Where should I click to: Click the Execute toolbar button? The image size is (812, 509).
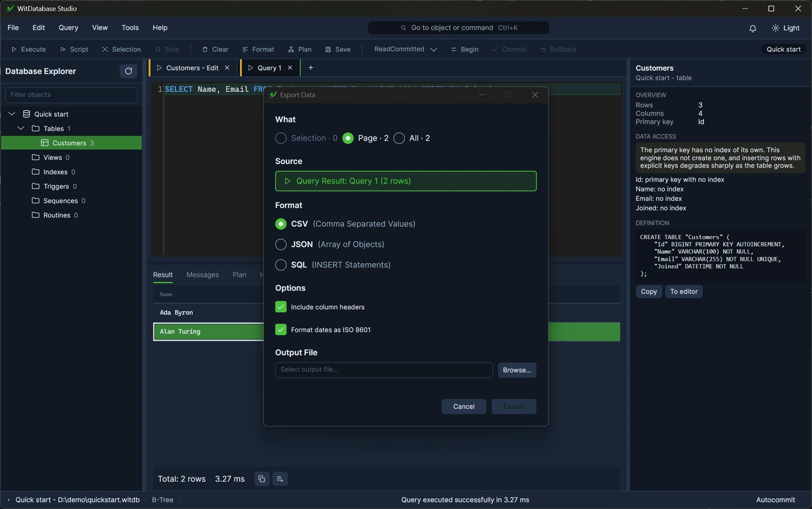pos(29,50)
